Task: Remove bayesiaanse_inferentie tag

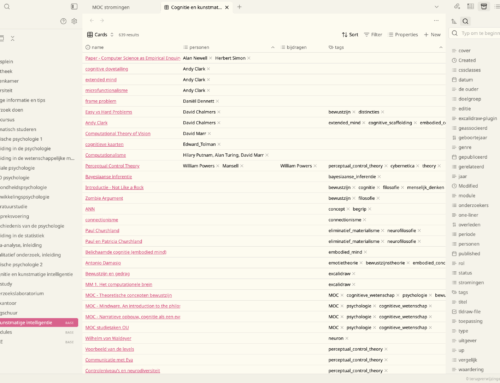Action: pos(379,177)
